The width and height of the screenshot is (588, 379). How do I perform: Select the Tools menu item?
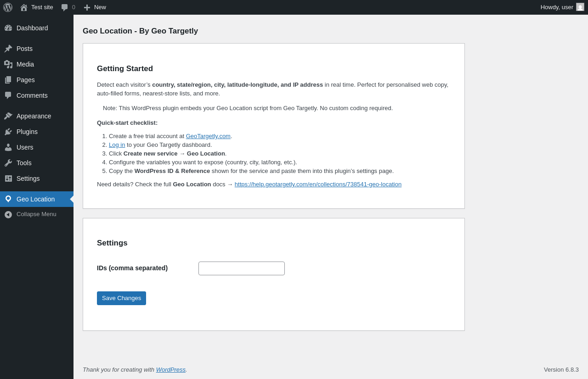tap(37, 163)
